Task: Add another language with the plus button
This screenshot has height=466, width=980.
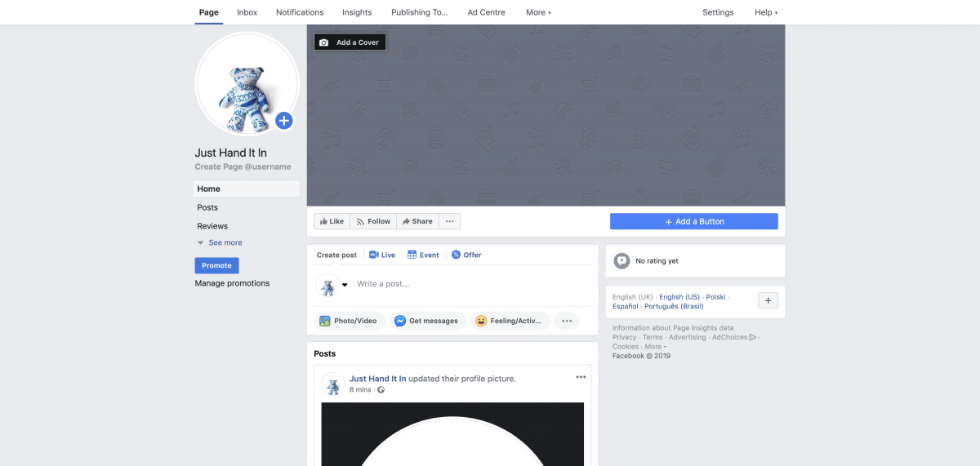Action: (x=768, y=300)
